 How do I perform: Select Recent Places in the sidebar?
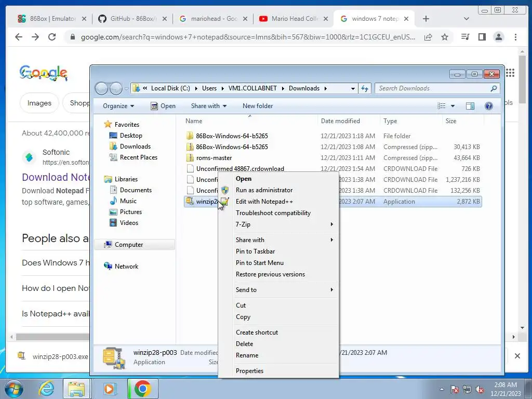tap(138, 157)
